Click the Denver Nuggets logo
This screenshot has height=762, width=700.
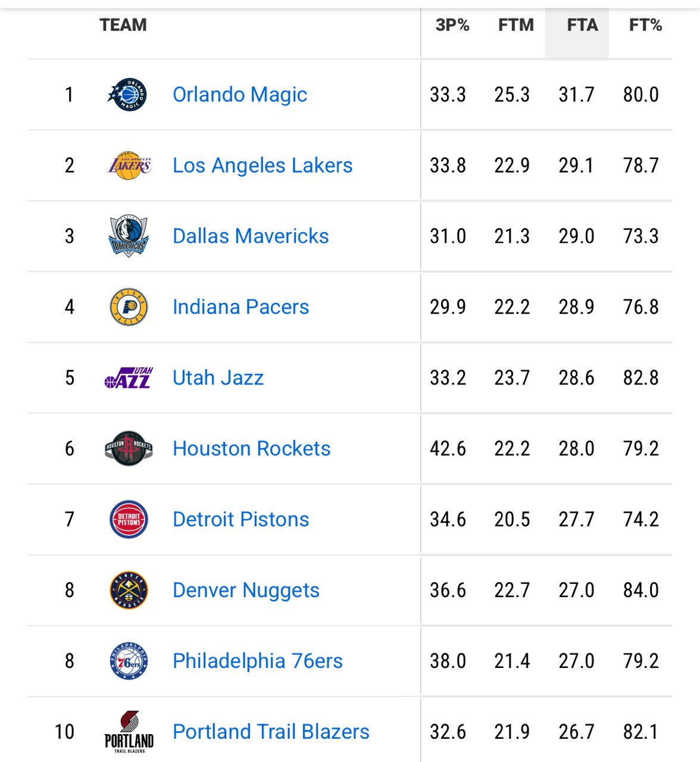(129, 590)
